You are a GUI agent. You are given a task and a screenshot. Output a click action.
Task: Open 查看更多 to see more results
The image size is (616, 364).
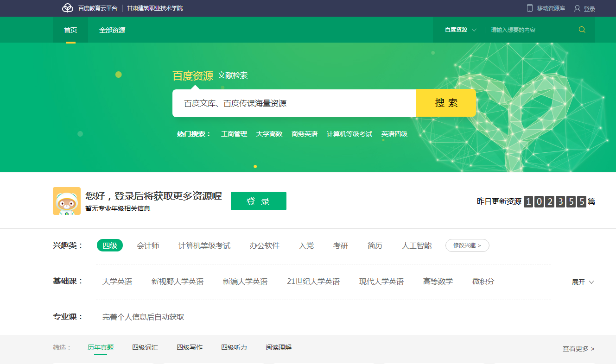point(578,349)
